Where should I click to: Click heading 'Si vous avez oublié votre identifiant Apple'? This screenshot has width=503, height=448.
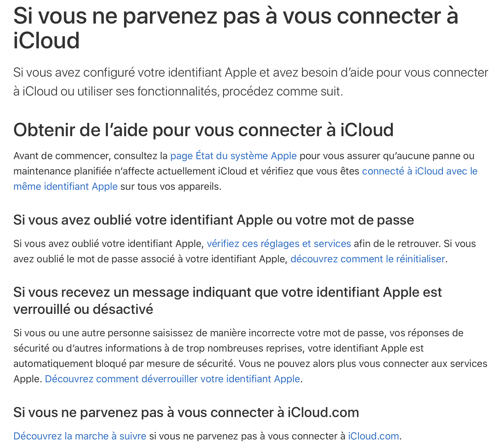(214, 220)
